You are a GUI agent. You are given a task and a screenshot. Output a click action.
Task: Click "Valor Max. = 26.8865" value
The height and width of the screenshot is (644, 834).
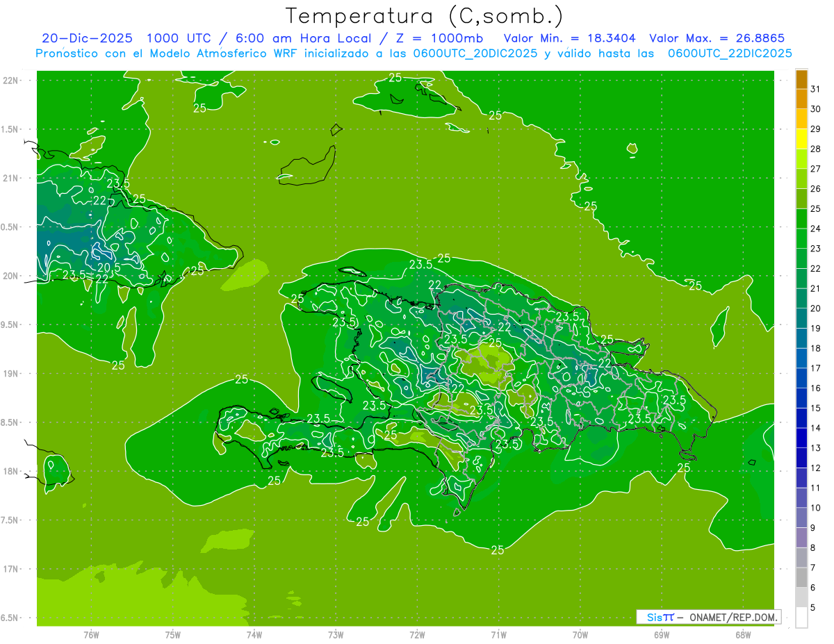pyautogui.click(x=717, y=38)
